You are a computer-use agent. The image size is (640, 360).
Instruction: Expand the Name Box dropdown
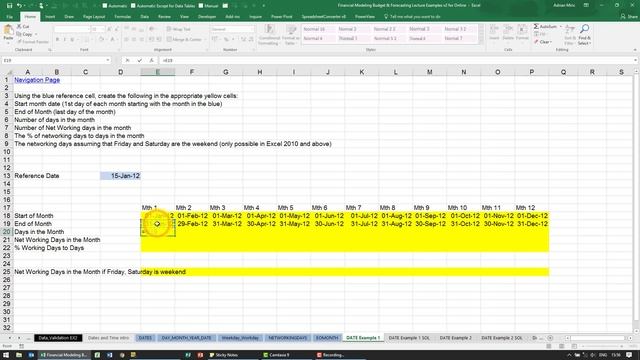click(108, 60)
